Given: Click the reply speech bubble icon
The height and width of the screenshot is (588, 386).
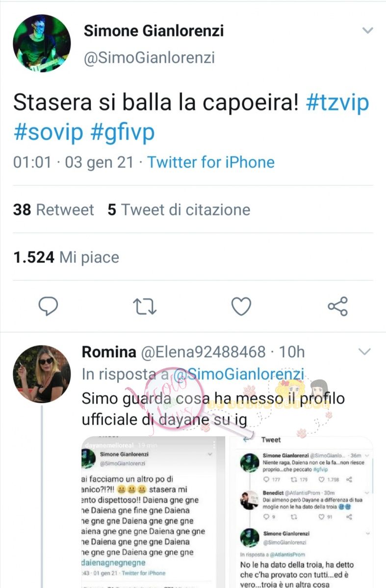Looking at the screenshot, I should (49, 307).
